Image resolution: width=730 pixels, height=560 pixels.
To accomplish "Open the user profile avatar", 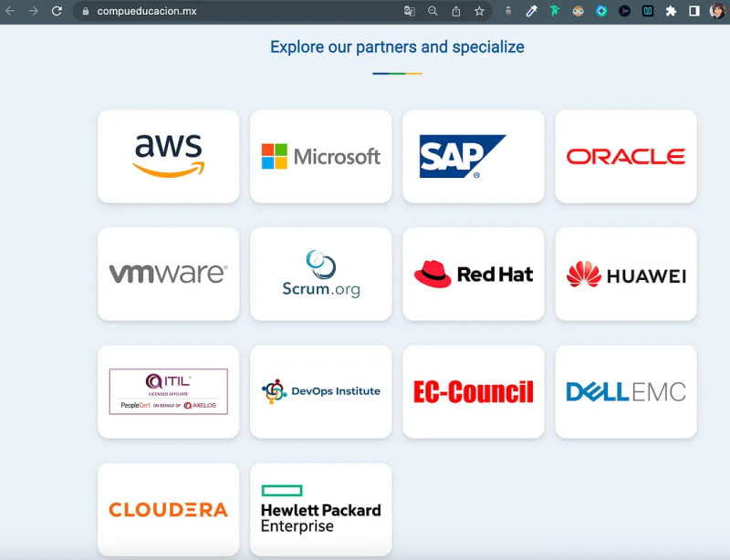I will tap(717, 11).
